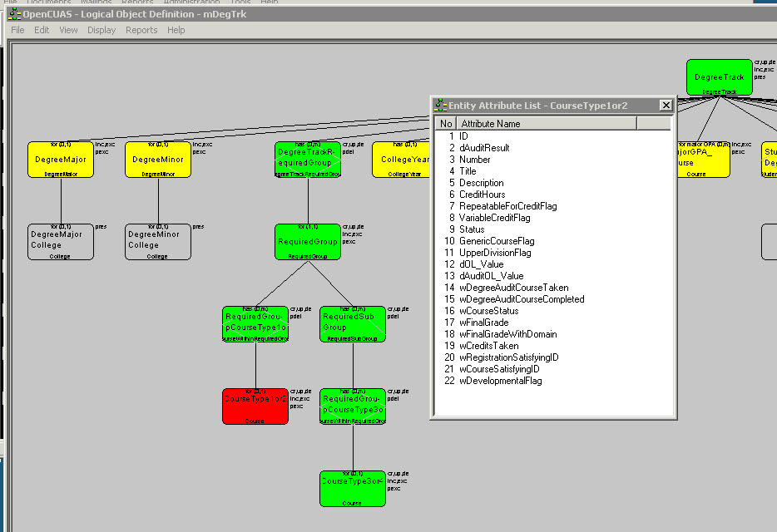Viewport: 777px width, 532px height.
Task: Select attribute row wDevelopmentalFlag
Action: (x=553, y=381)
